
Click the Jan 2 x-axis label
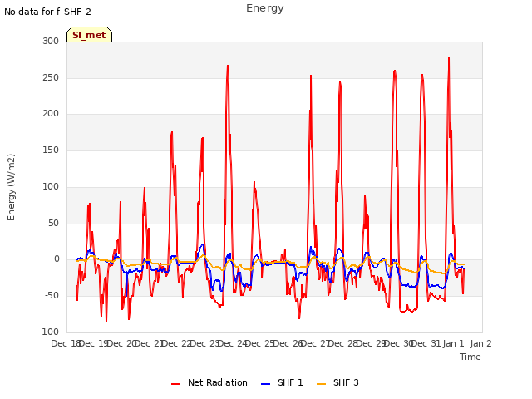(x=480, y=343)
